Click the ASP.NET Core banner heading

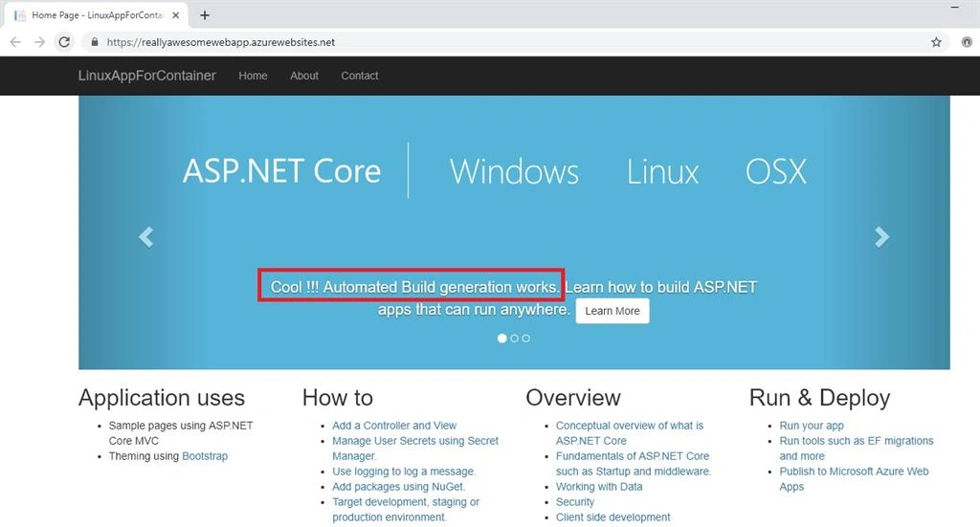(x=281, y=171)
